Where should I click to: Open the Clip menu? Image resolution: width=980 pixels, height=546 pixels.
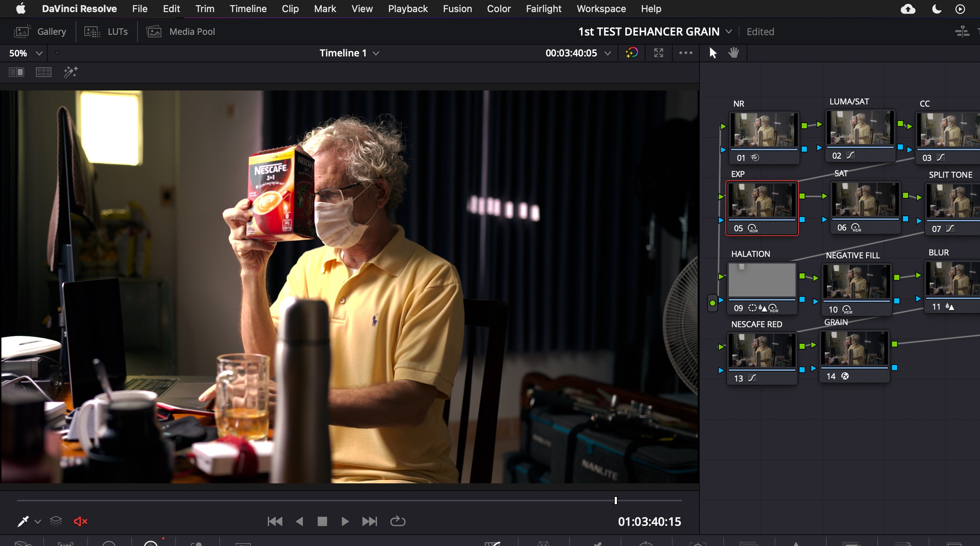coord(290,9)
